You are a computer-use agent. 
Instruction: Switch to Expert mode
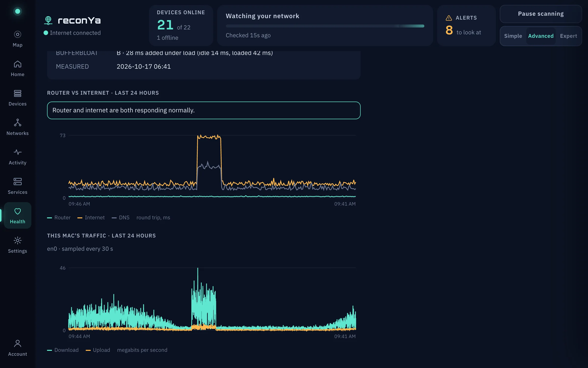[x=568, y=36]
